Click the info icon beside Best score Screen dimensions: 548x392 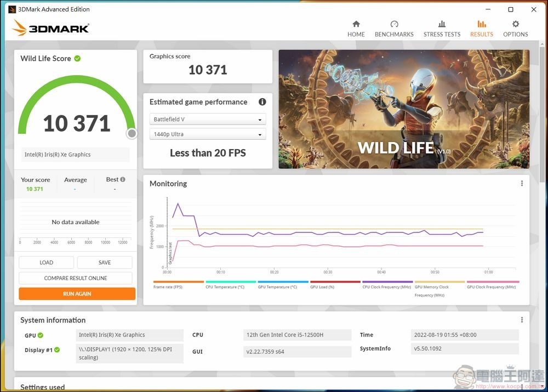[123, 179]
